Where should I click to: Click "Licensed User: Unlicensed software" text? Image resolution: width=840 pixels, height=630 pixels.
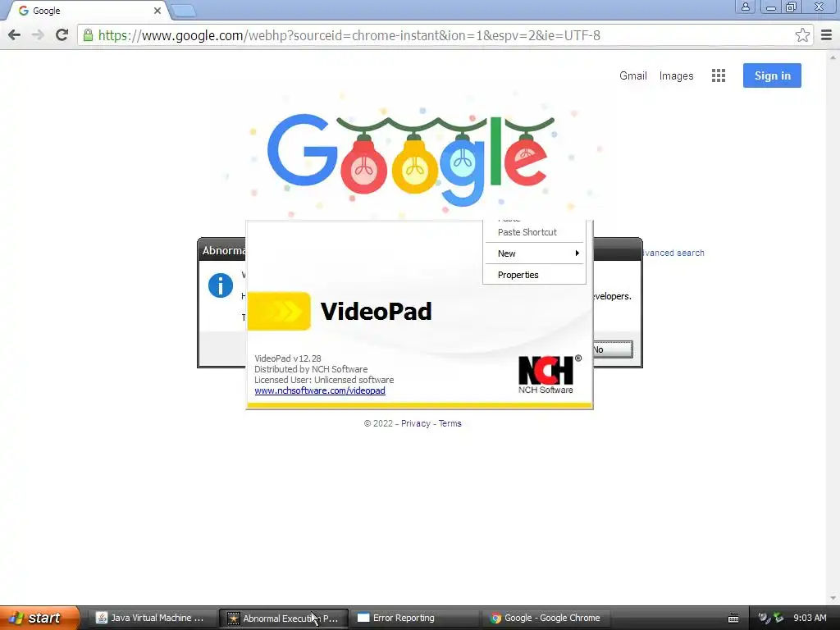[x=324, y=380]
